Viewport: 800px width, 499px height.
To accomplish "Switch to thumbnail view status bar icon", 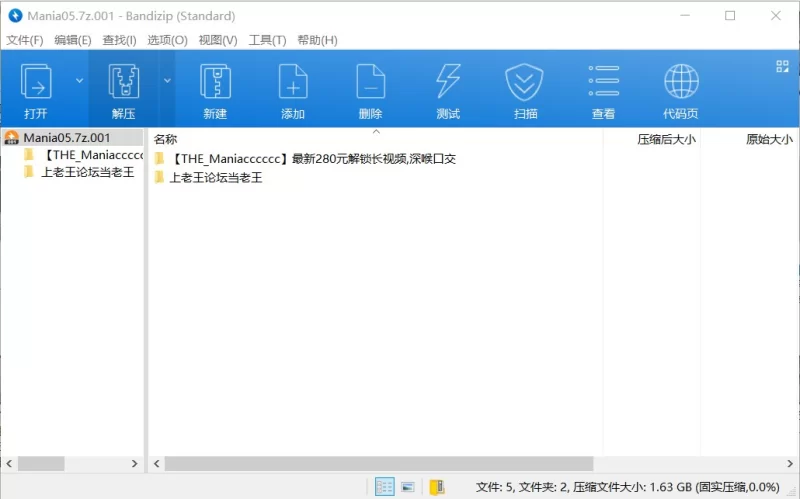I will click(408, 487).
